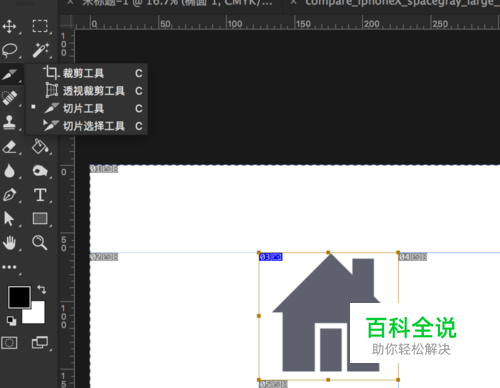Screen dimensions: 500x388
Task: Choose 透视裁剪工具 from the flyout menu
Action: [x=87, y=91]
